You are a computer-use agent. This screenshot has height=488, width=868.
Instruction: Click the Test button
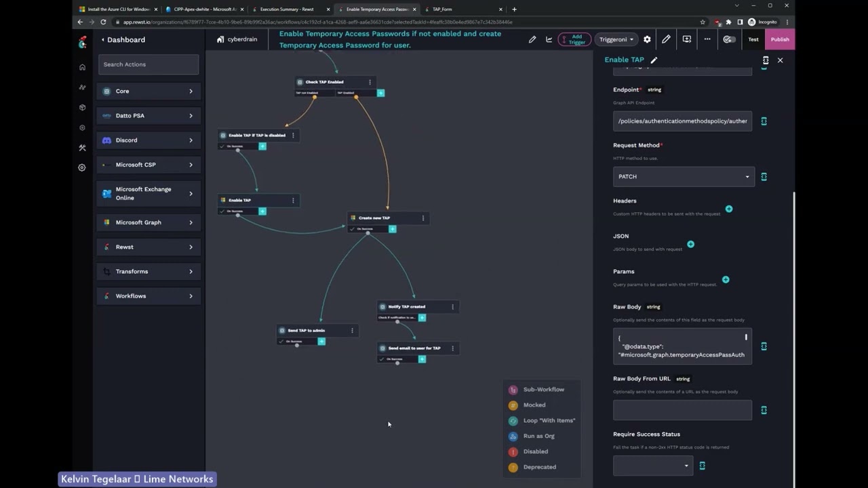click(x=753, y=39)
